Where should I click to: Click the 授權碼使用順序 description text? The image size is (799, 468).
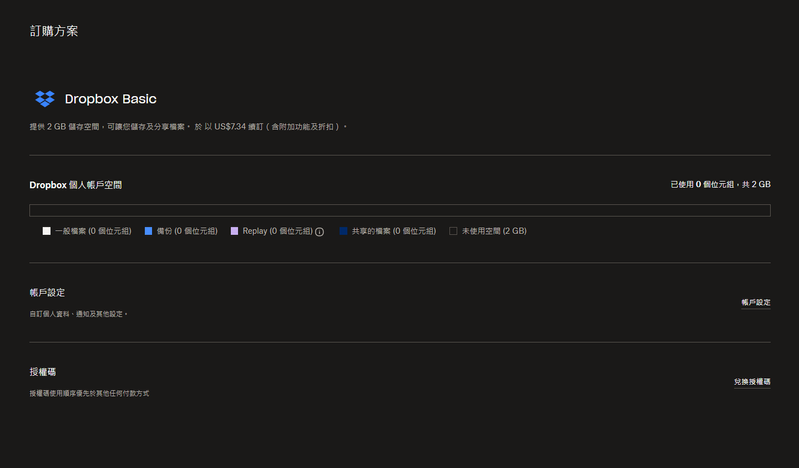tap(89, 394)
